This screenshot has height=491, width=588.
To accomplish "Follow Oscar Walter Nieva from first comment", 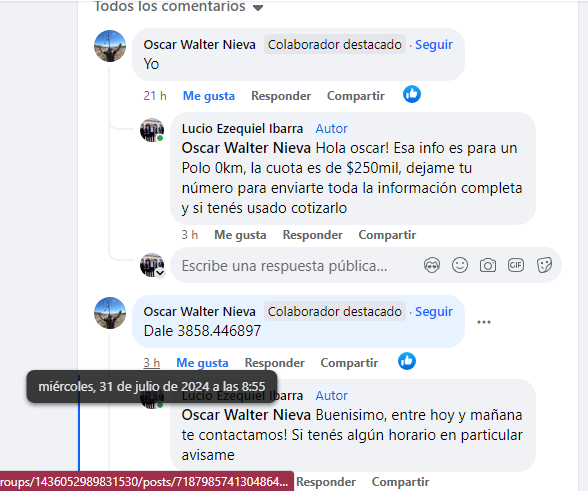I will tap(434, 45).
